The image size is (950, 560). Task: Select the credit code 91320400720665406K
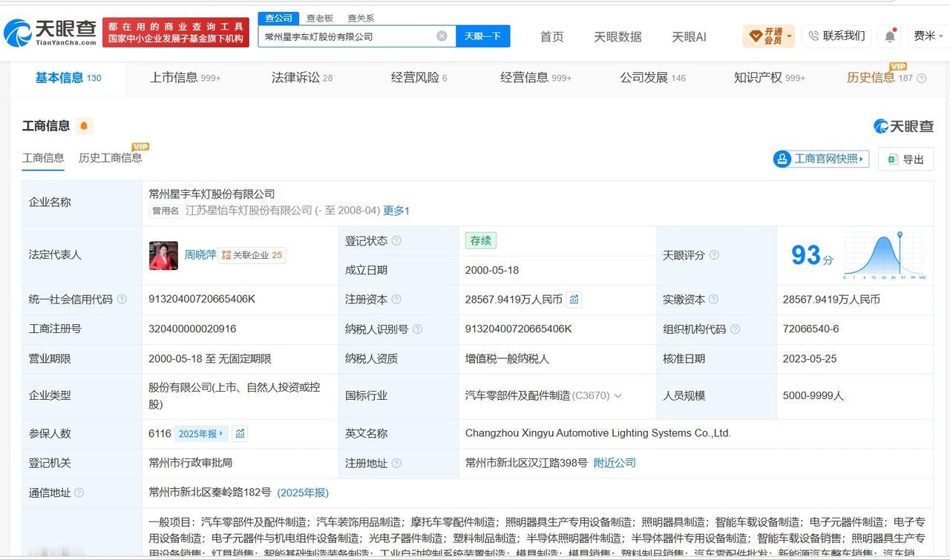pos(202,299)
